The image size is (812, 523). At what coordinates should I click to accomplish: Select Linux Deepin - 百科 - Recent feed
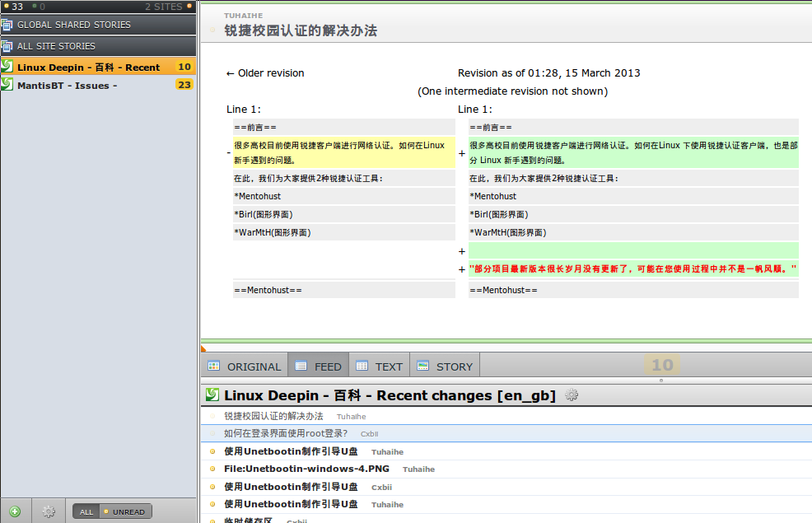click(x=98, y=67)
